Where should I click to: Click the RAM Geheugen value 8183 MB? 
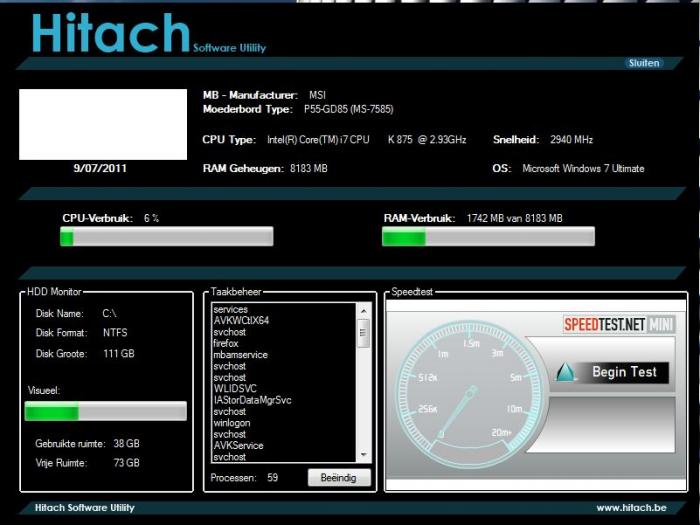point(308,169)
